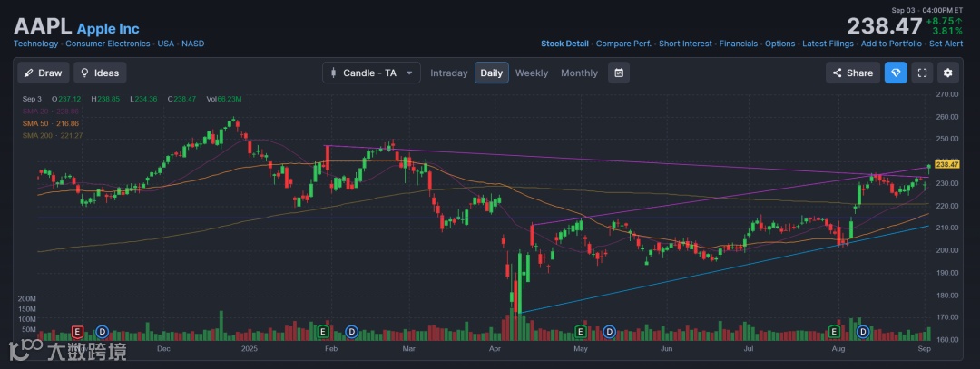Click the Vol 66.23M readout
980x369 pixels.
224,99
